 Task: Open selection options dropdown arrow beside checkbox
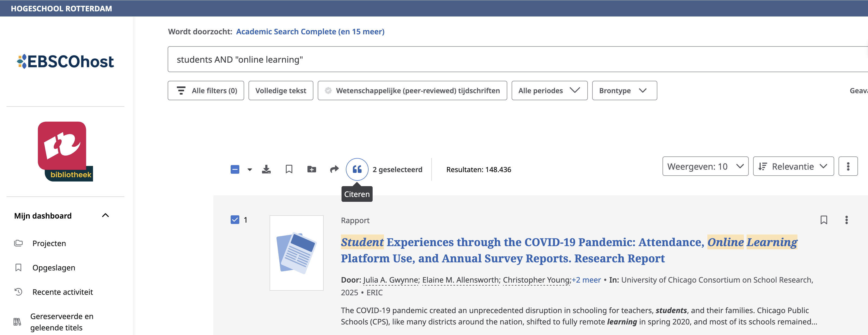pos(250,169)
